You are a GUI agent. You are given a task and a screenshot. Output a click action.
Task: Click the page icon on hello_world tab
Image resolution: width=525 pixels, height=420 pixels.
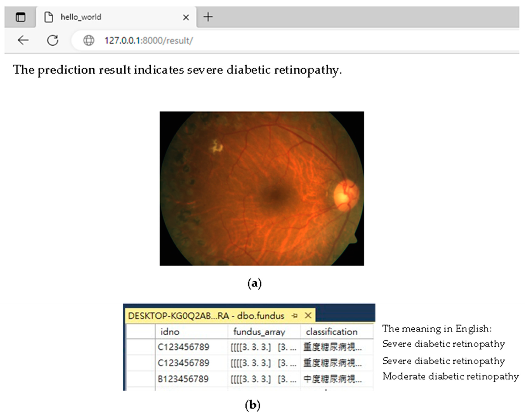click(49, 17)
